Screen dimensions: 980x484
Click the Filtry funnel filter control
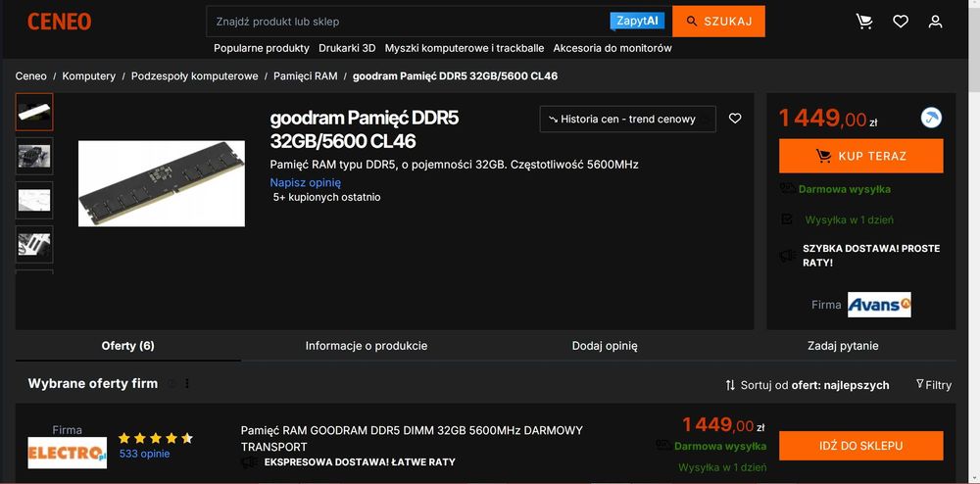(x=934, y=385)
